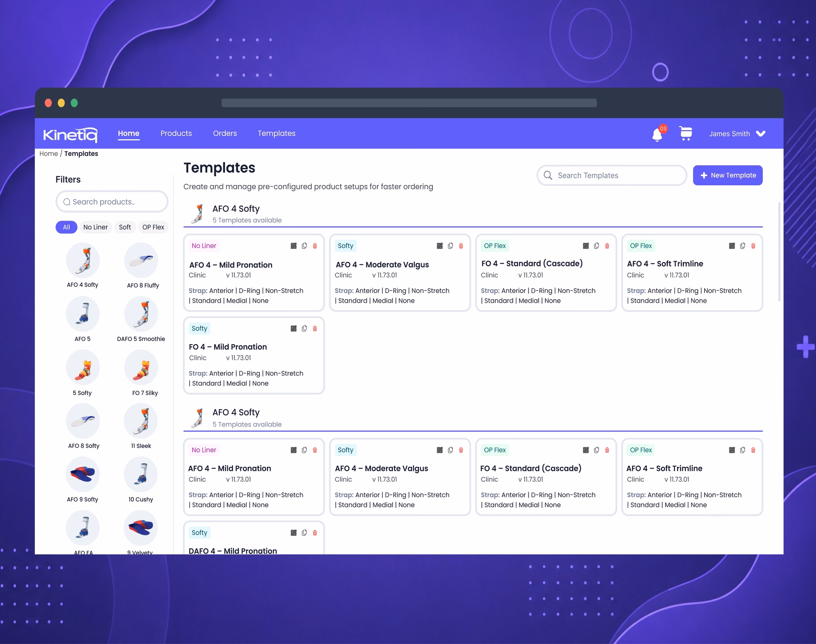Copy the DAFO 4 – Mild Pronation template
The image size is (816, 644).
point(304,533)
